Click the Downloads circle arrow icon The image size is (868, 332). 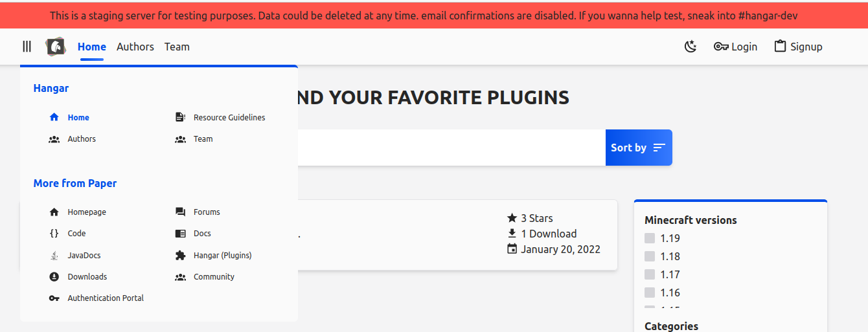click(x=54, y=277)
